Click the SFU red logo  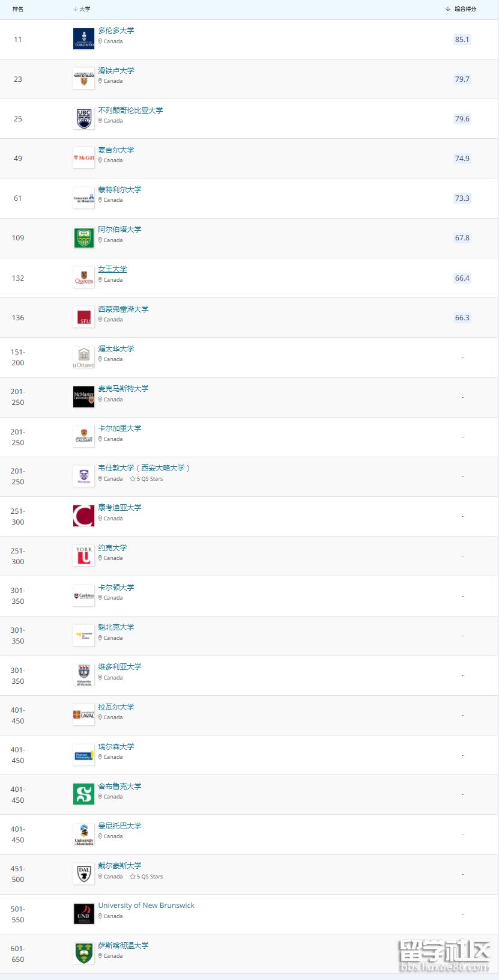pyautogui.click(x=83, y=317)
